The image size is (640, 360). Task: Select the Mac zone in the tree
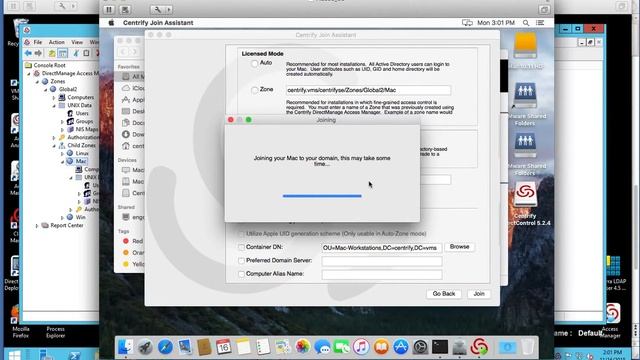click(x=80, y=161)
